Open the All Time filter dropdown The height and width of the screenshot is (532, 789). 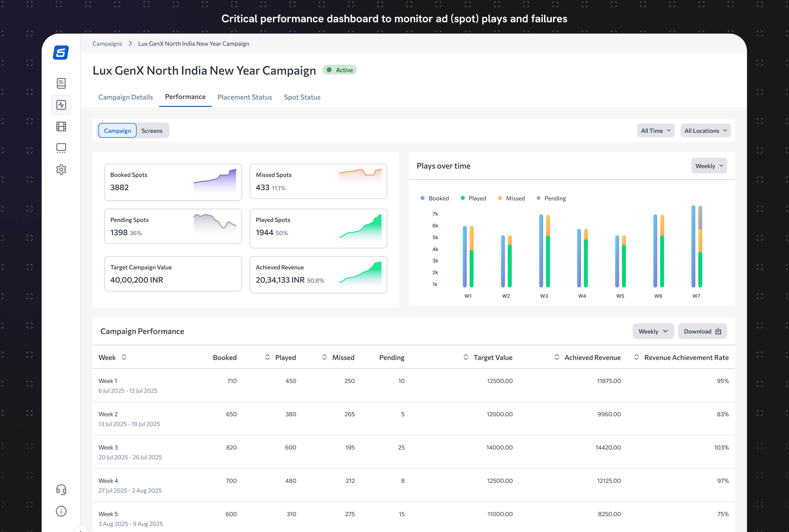(655, 130)
